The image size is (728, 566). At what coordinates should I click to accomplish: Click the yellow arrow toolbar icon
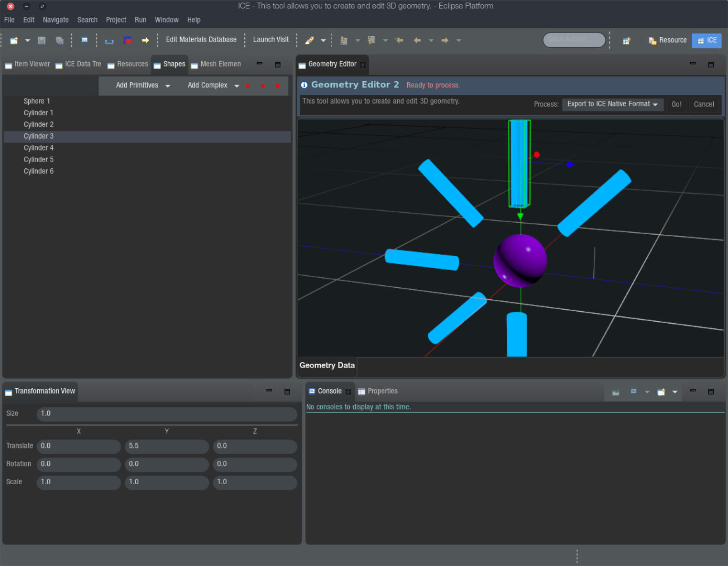pyautogui.click(x=145, y=41)
